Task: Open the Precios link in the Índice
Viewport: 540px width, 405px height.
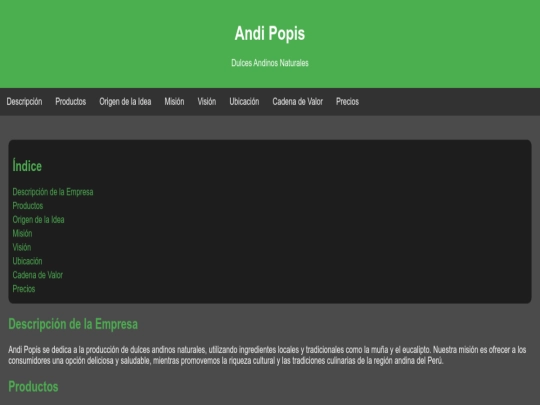Action: 24,289
